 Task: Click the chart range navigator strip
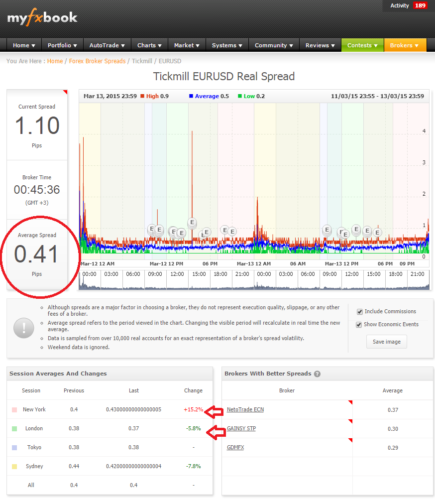pos(254,280)
